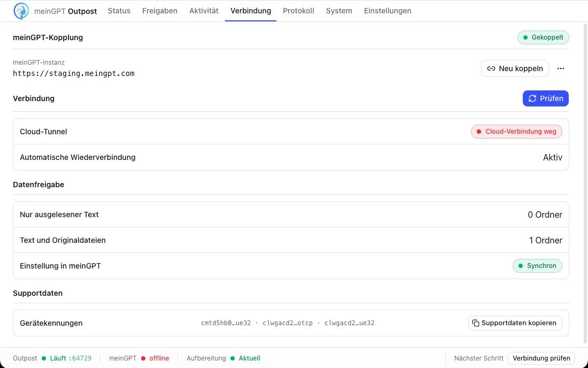
Task: Open the Einstellungen tab
Action: coord(388,11)
